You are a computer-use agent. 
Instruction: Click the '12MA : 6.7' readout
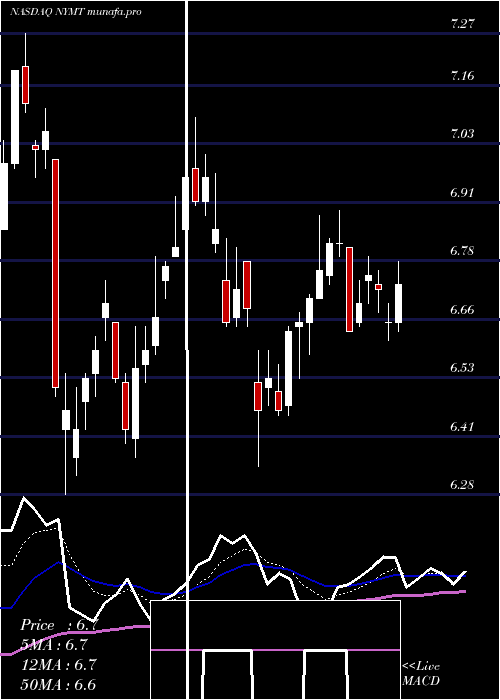pyautogui.click(x=59, y=664)
